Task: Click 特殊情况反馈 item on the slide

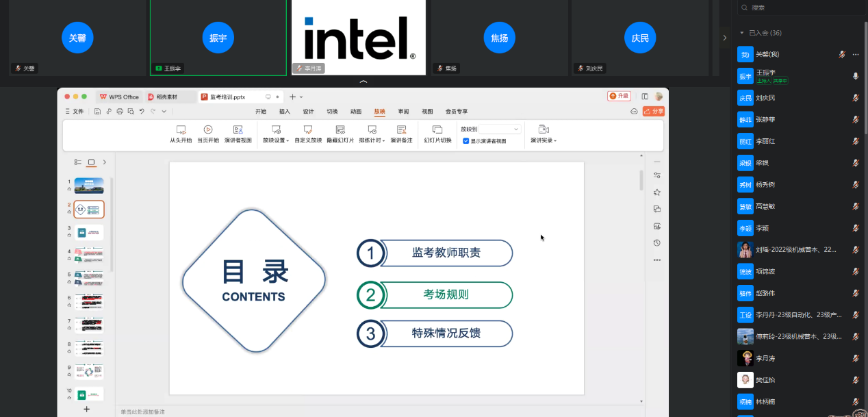Action: coord(446,333)
